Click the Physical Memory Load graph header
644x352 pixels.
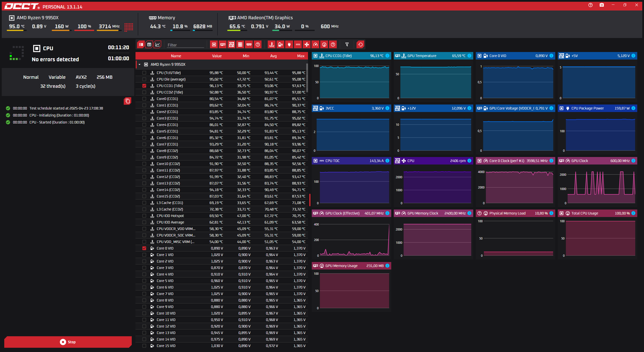[515, 213]
